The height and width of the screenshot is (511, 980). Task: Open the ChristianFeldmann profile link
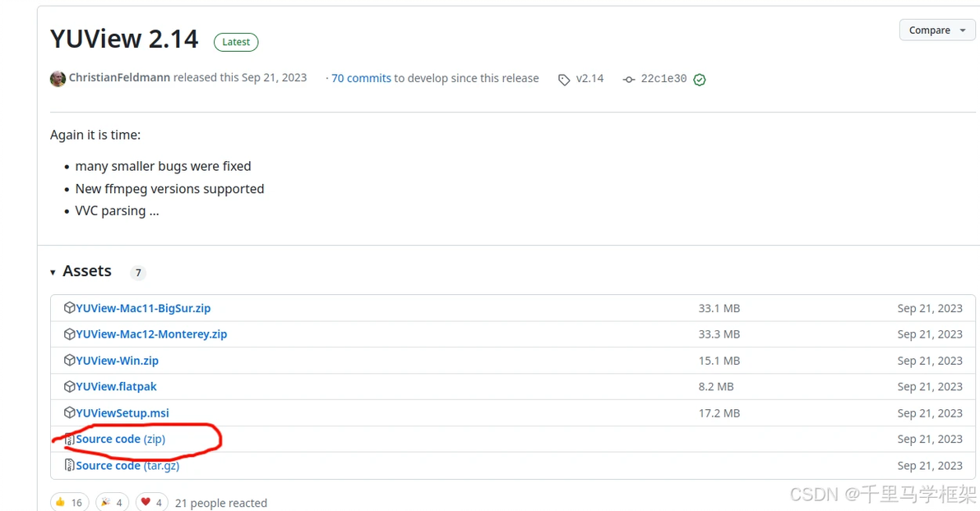pos(119,78)
